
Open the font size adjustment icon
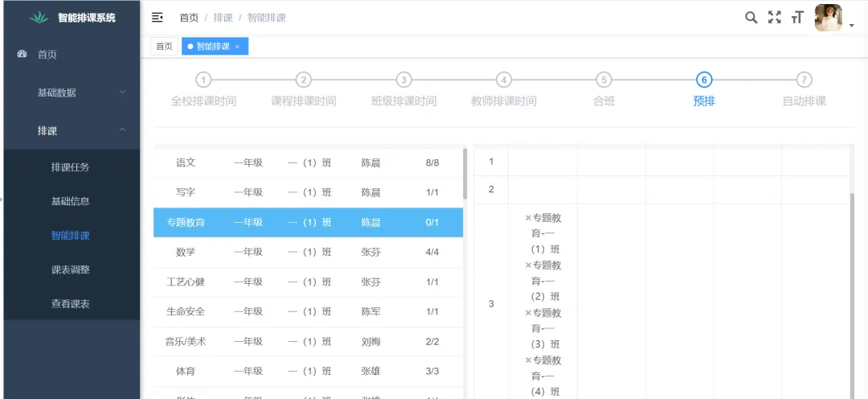coord(797,18)
